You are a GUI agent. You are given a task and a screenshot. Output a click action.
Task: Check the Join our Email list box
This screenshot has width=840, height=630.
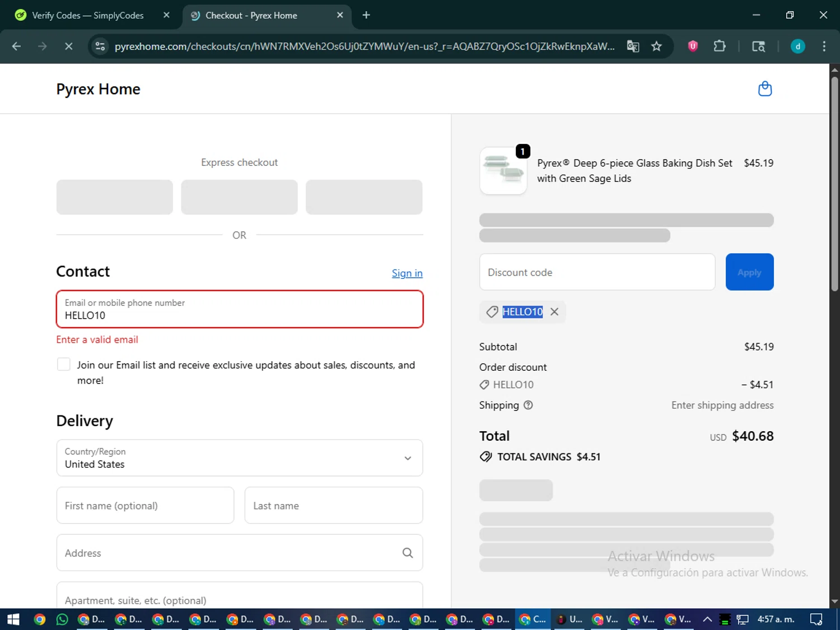pyautogui.click(x=64, y=365)
